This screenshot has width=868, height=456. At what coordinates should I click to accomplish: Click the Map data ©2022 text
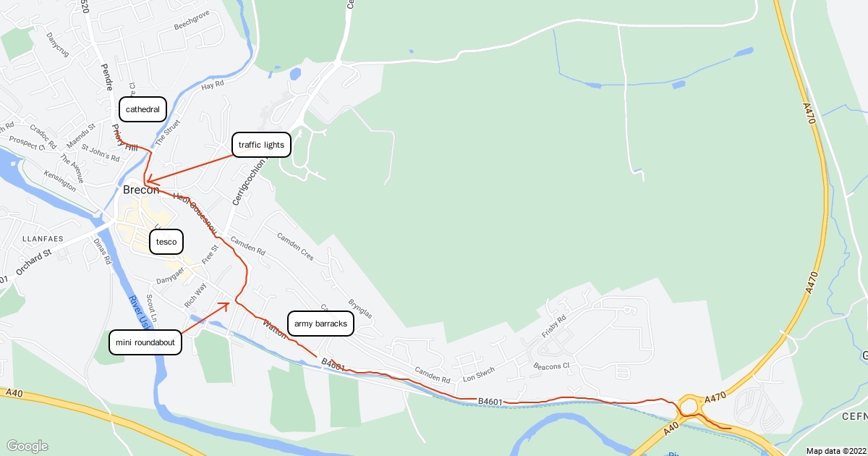coord(835,451)
